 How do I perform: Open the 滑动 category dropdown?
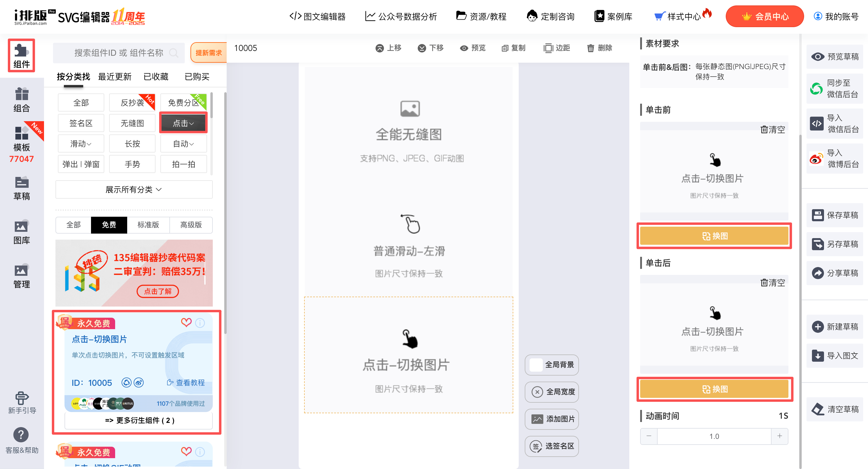[x=81, y=144]
